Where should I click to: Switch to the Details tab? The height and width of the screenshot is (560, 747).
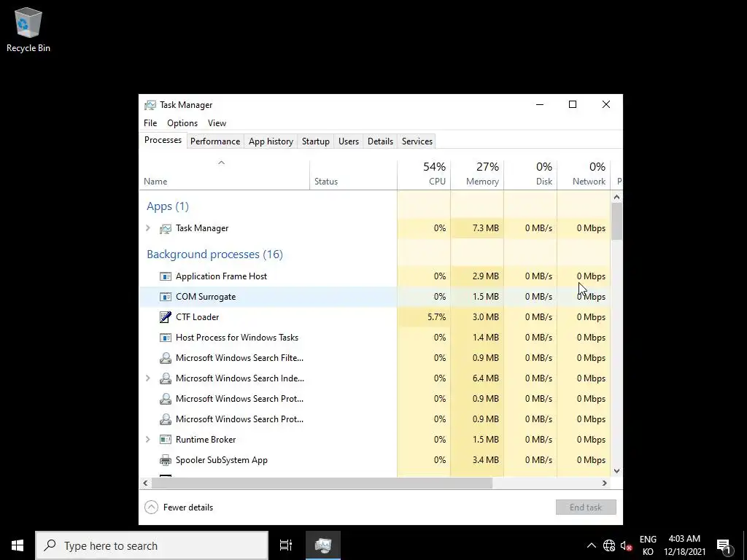pos(381,141)
